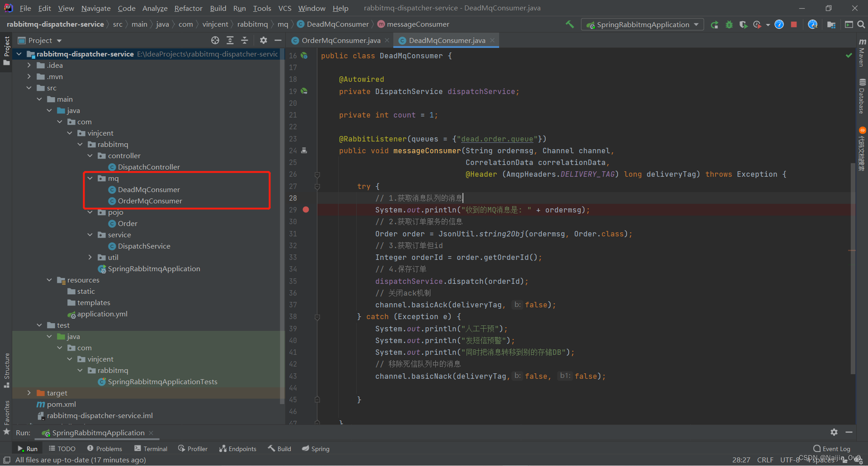Screen dimensions: 868x466
Task: Collapse the resources folder
Action: coord(49,280)
